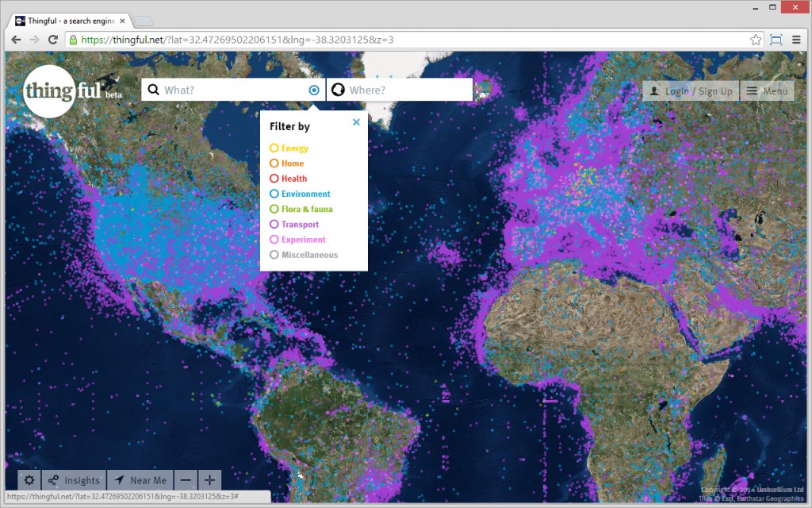The width and height of the screenshot is (812, 508).
Task: Toggle the filter target icon in search box
Action: (x=314, y=90)
